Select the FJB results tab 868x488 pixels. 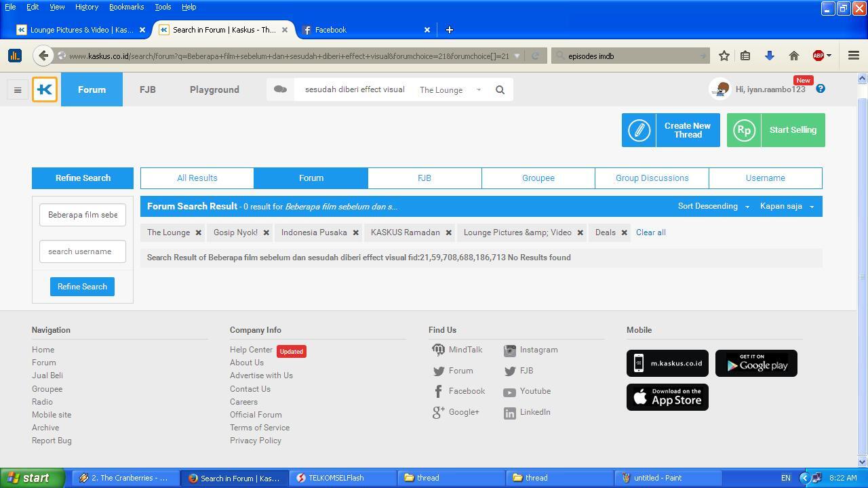click(425, 178)
